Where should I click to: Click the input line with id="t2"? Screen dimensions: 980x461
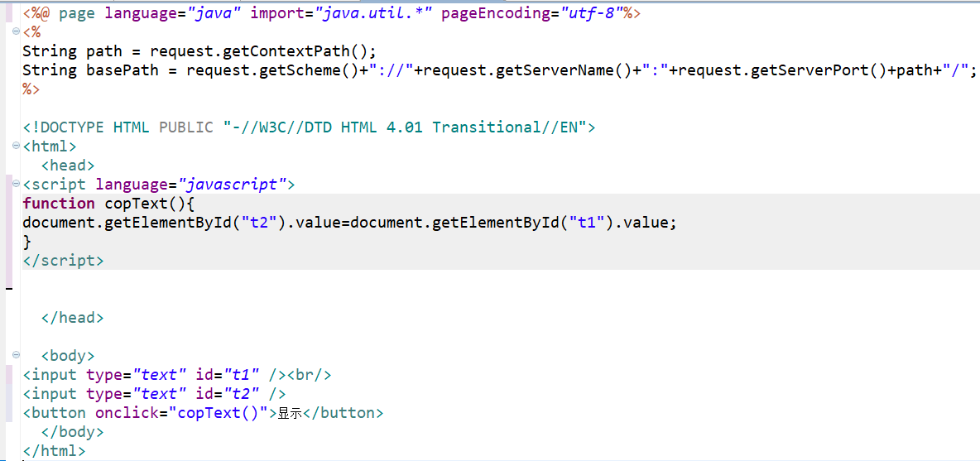(155, 394)
